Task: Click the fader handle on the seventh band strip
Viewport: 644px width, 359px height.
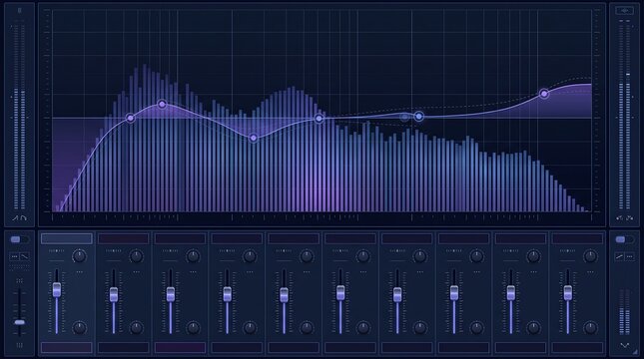Action: click(x=397, y=294)
